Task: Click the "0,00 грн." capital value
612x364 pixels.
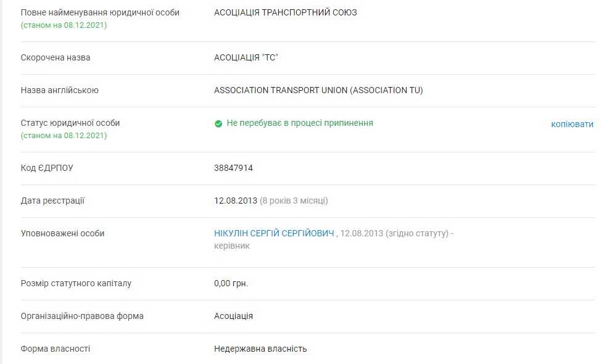Action: tap(231, 283)
